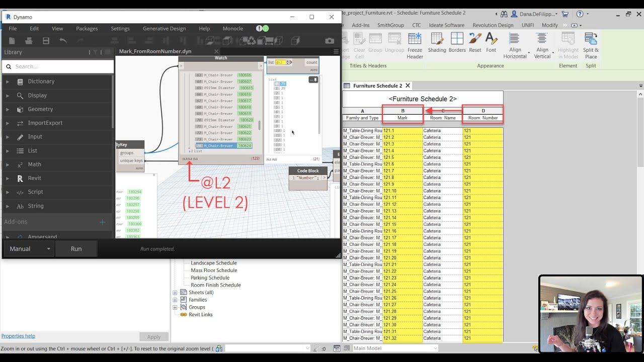Click Split & Place in Revit ribbon

point(591,46)
